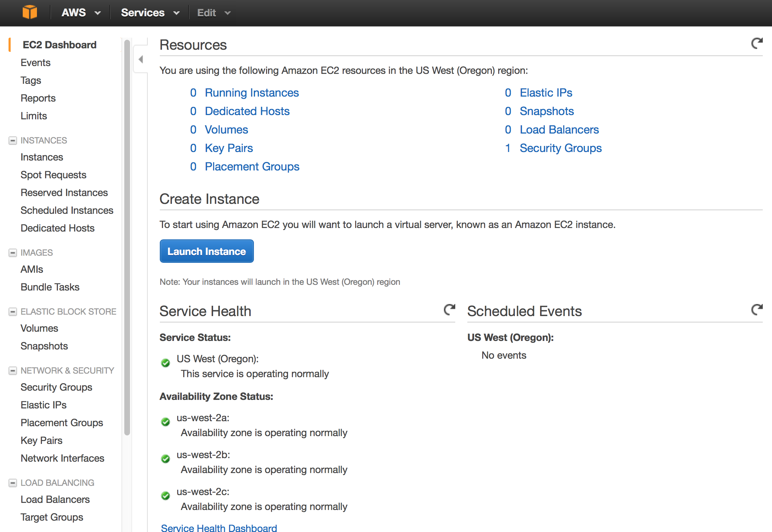
Task: Open Limits in the sidebar
Action: (34, 116)
